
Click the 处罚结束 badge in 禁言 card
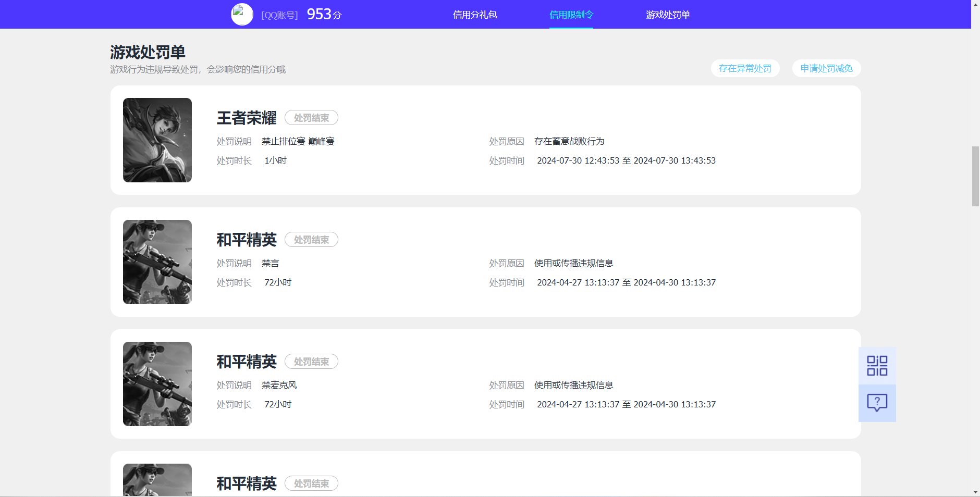pos(311,240)
